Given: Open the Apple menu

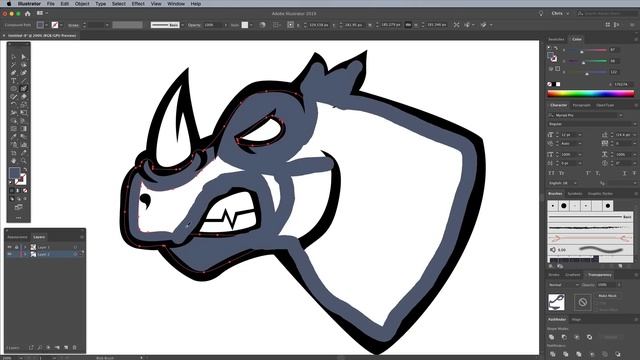Looking at the screenshot, I should tap(9, 4).
